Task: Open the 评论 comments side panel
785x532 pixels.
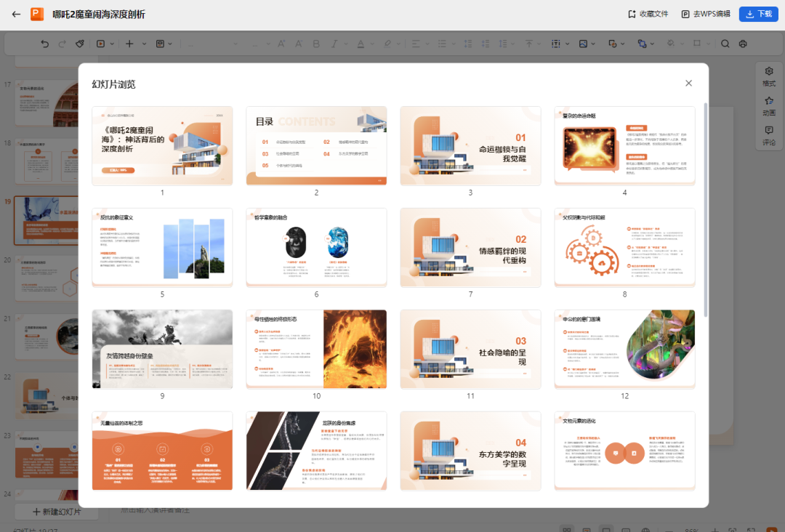Action: pyautogui.click(x=769, y=136)
